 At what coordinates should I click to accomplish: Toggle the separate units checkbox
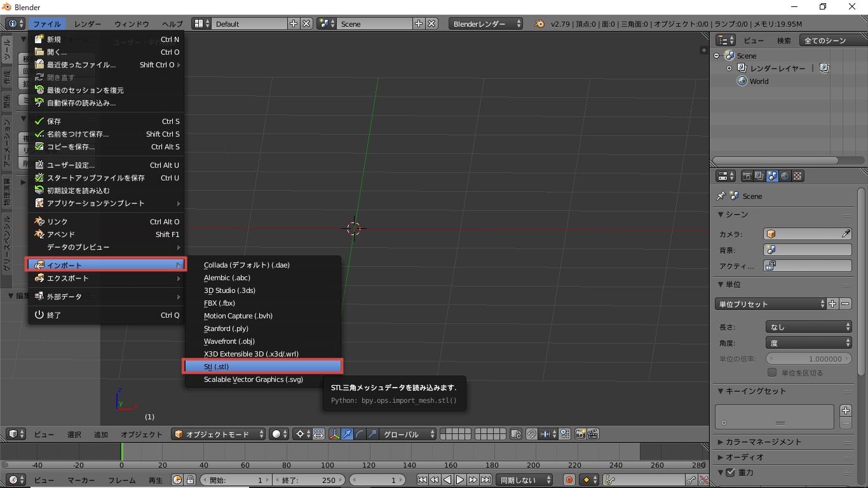coord(772,372)
